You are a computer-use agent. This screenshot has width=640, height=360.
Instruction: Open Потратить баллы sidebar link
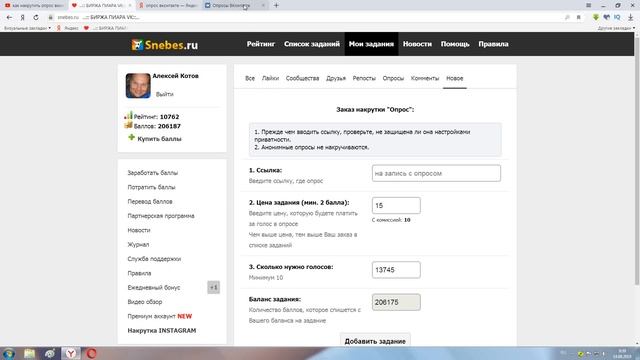tap(151, 187)
